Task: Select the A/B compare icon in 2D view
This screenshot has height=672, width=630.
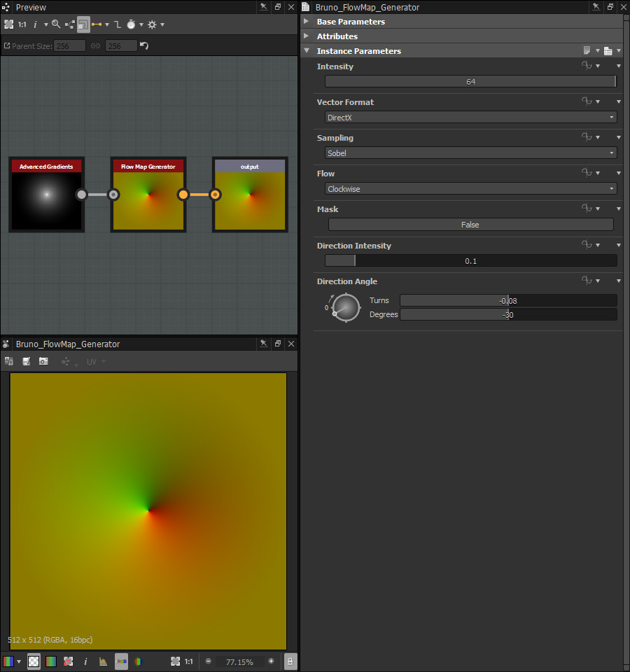Action: click(9, 361)
